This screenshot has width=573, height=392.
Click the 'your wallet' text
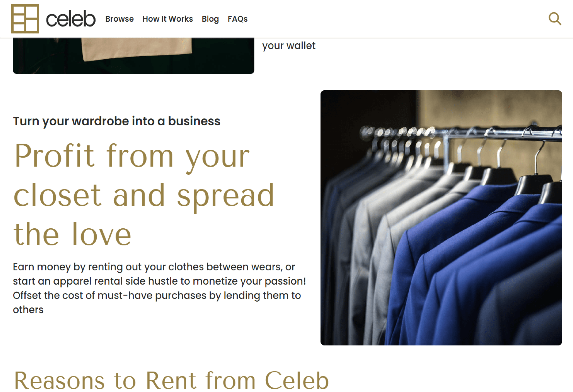[x=289, y=46]
